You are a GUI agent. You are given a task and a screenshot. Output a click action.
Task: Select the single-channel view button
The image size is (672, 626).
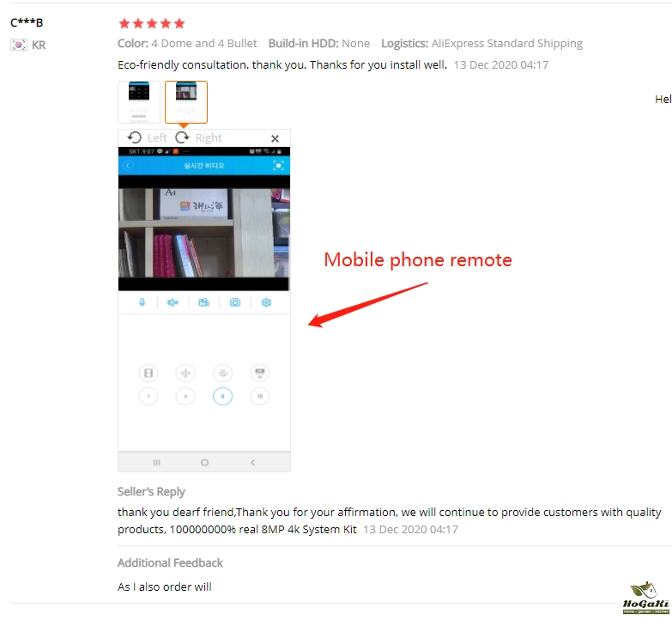click(148, 396)
